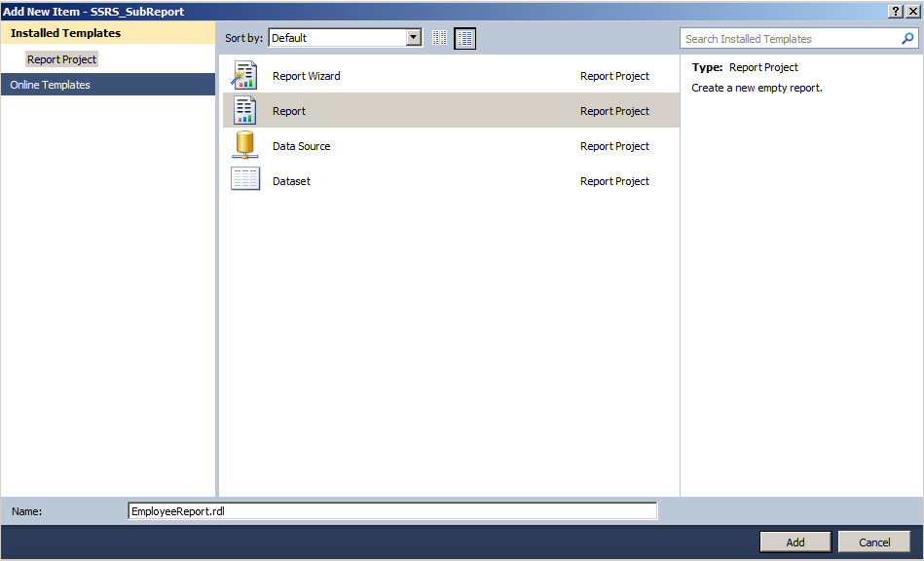Close the Add New Item dialog
The width and height of the screenshot is (924, 561).
tap(912, 11)
